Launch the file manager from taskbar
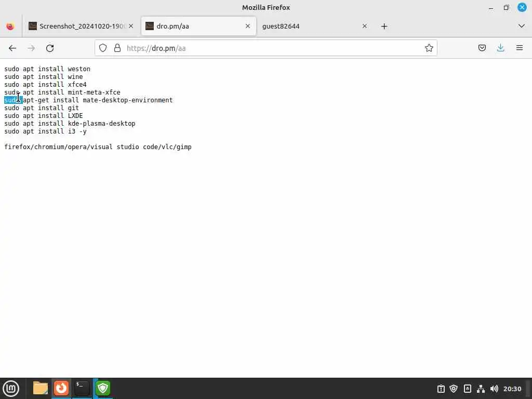 (41, 388)
